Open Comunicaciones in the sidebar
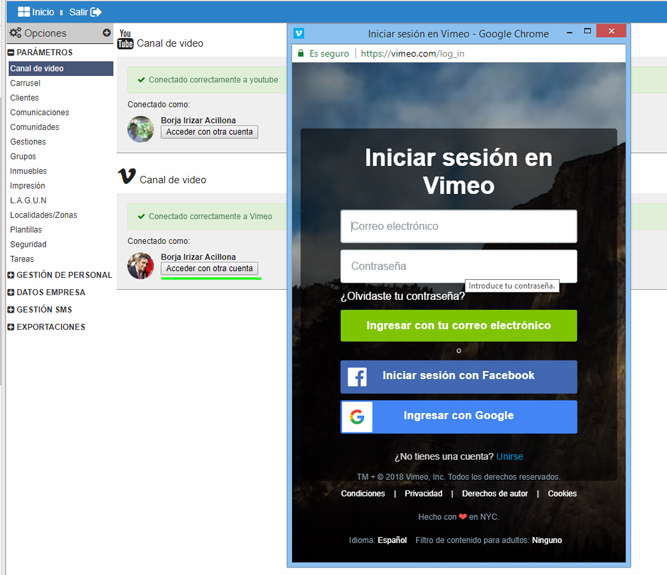This screenshot has width=667, height=575. tap(40, 112)
